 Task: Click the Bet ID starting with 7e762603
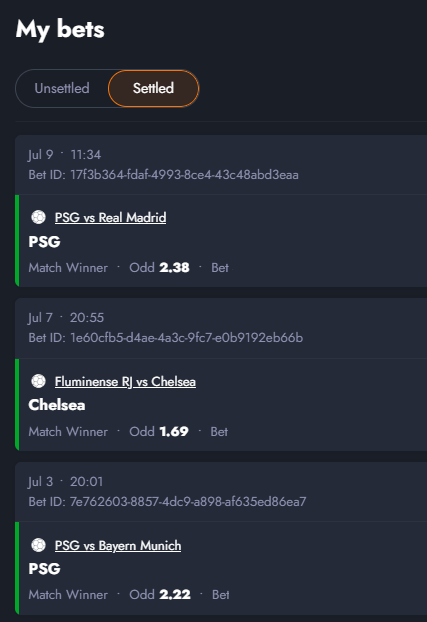pos(167,502)
